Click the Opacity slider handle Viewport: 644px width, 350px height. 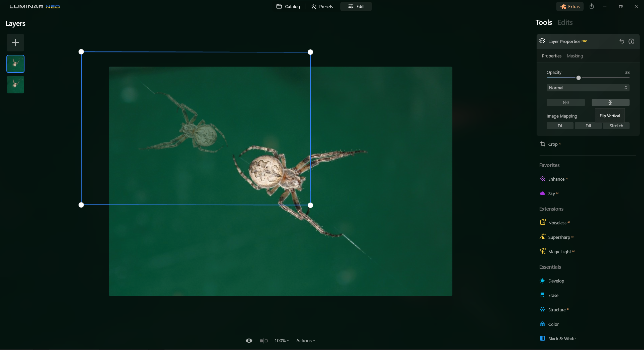coord(579,78)
